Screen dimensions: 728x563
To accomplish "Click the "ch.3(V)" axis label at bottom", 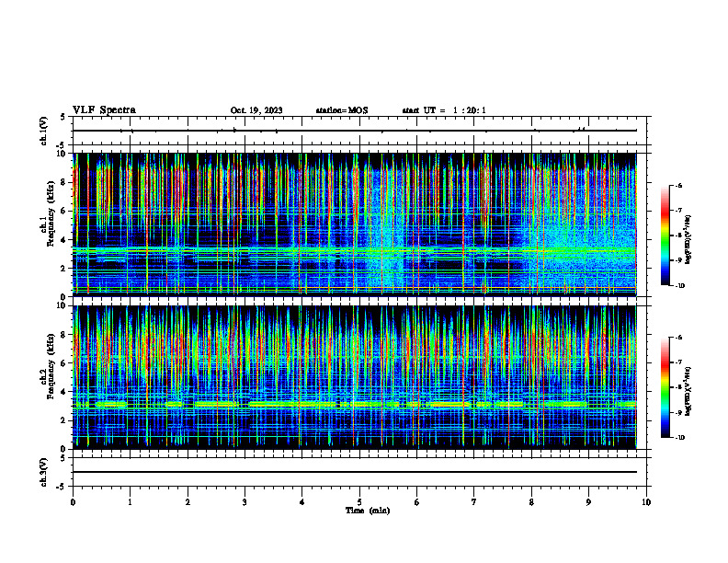I will click(43, 472).
